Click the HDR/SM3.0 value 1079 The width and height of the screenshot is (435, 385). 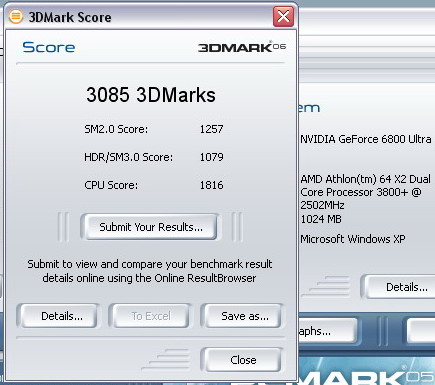[211, 157]
